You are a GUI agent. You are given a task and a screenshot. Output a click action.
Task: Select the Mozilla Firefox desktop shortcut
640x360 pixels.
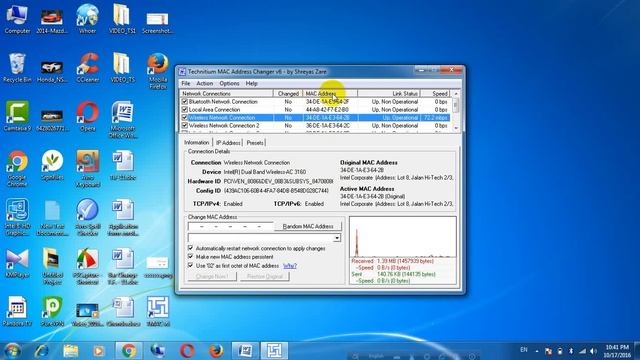coord(158,71)
